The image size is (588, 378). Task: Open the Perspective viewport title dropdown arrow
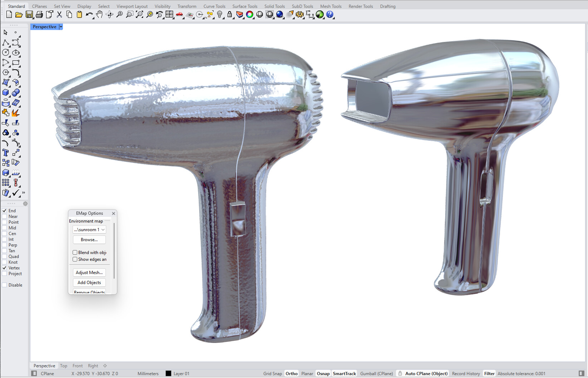click(61, 27)
